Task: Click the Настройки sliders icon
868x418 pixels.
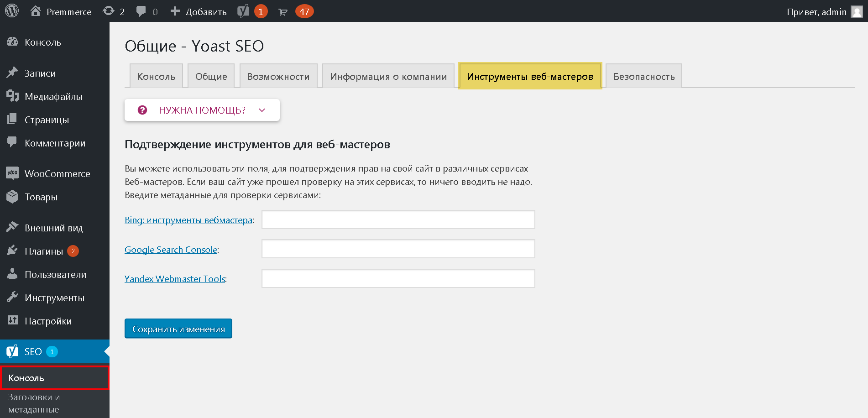Action: coord(12,320)
